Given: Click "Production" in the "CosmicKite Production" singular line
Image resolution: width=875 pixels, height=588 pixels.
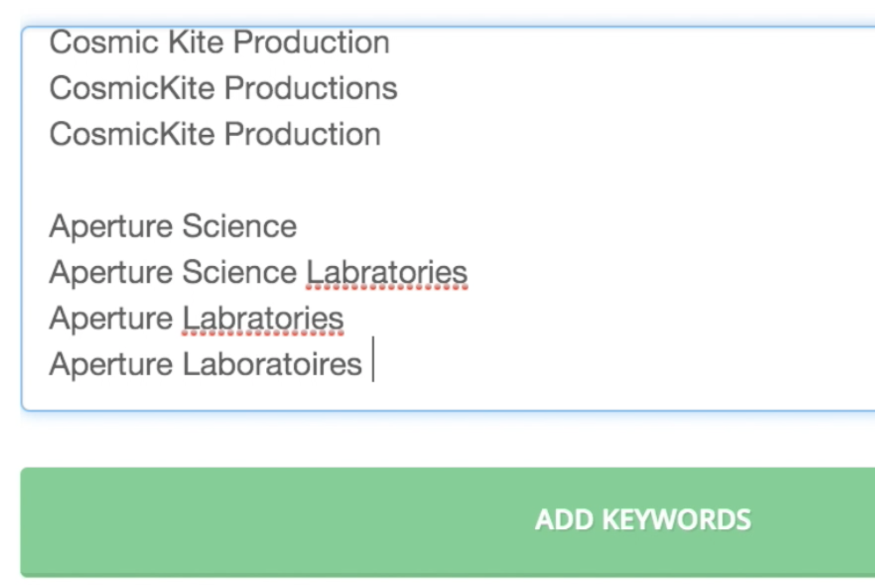Looking at the screenshot, I should pyautogui.click(x=302, y=135).
